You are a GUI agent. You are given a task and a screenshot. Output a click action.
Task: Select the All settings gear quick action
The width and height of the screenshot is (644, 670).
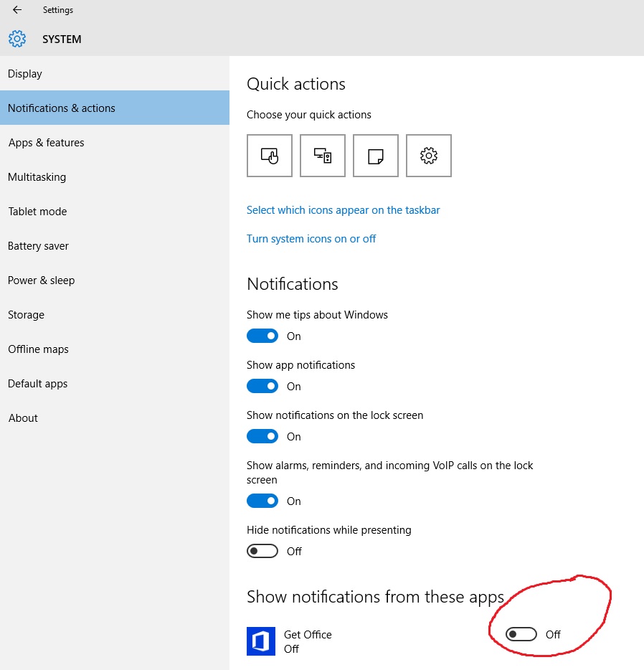tap(429, 156)
